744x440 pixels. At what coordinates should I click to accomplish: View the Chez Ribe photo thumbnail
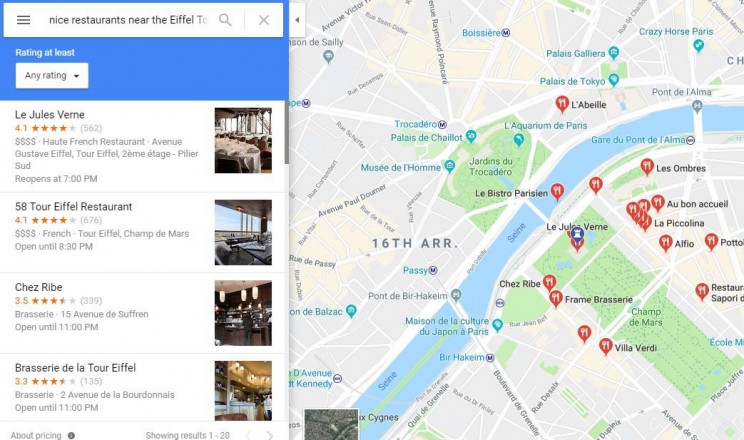(x=243, y=313)
